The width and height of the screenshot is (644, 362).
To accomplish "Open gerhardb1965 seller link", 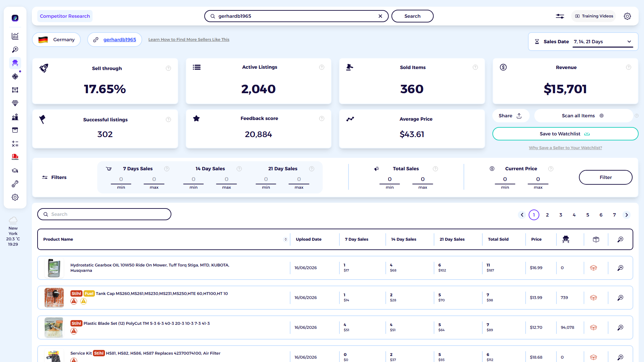I will click(x=120, y=40).
